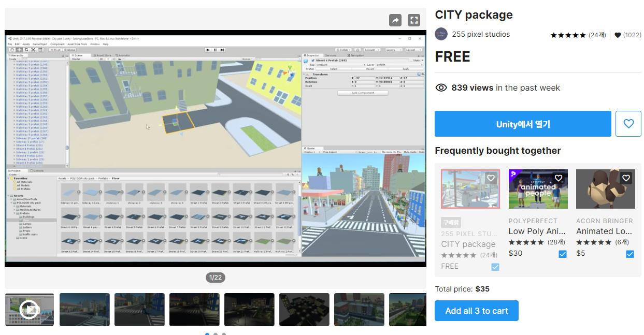Click the active blue pagination dot below thumbnails
The width and height of the screenshot is (644, 335).
click(x=207, y=334)
